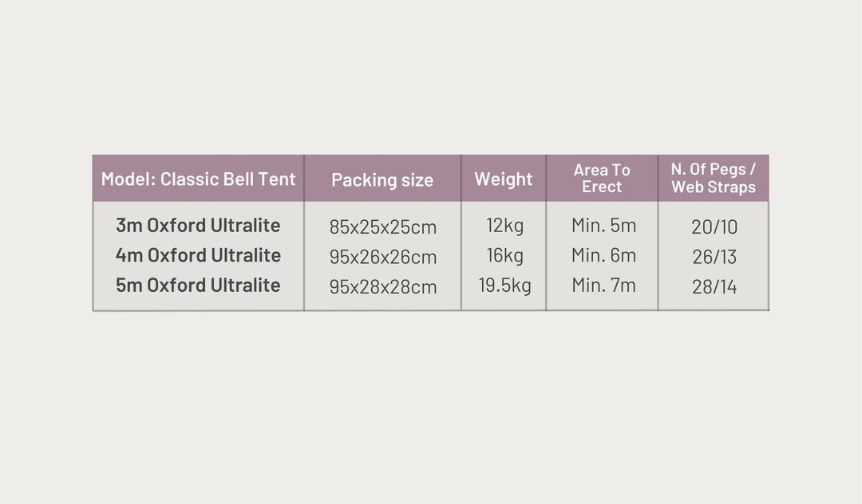
Task: Select the 19.5kg weight value
Action: (504, 285)
